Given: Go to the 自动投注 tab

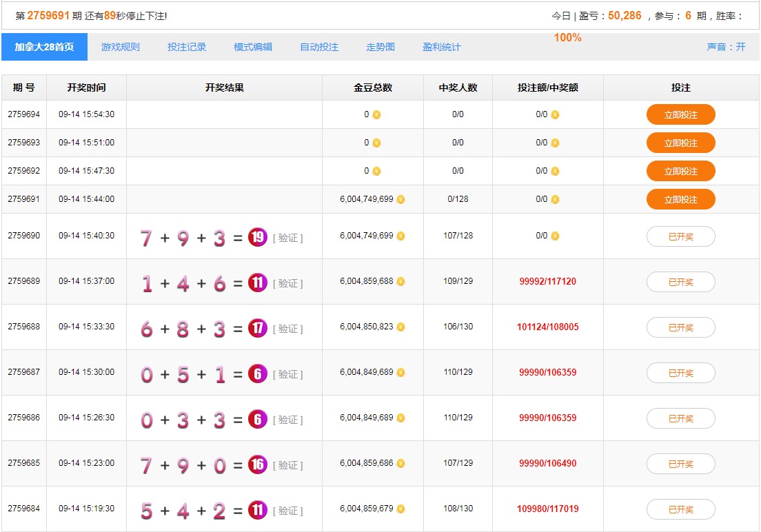Looking at the screenshot, I should tap(319, 47).
